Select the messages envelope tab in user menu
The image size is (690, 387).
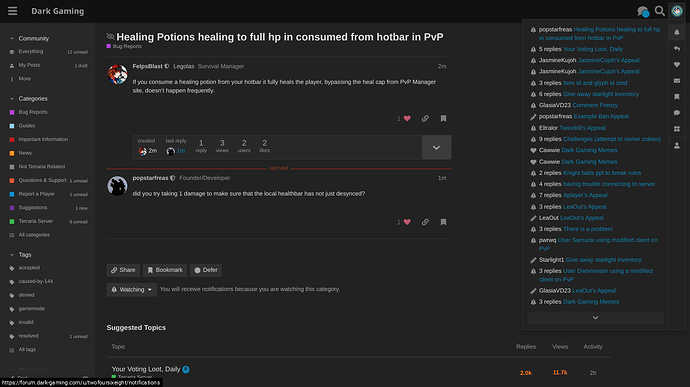[x=677, y=81]
